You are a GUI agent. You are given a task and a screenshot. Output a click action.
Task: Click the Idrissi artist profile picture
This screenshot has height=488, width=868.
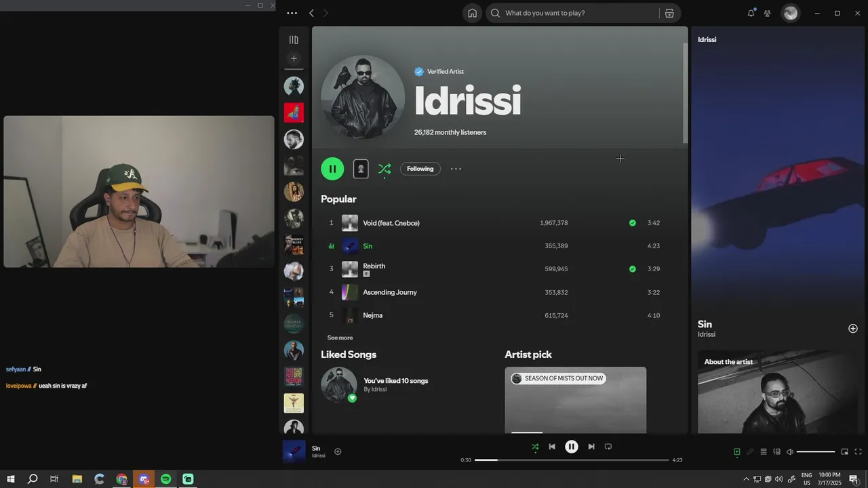coord(363,97)
